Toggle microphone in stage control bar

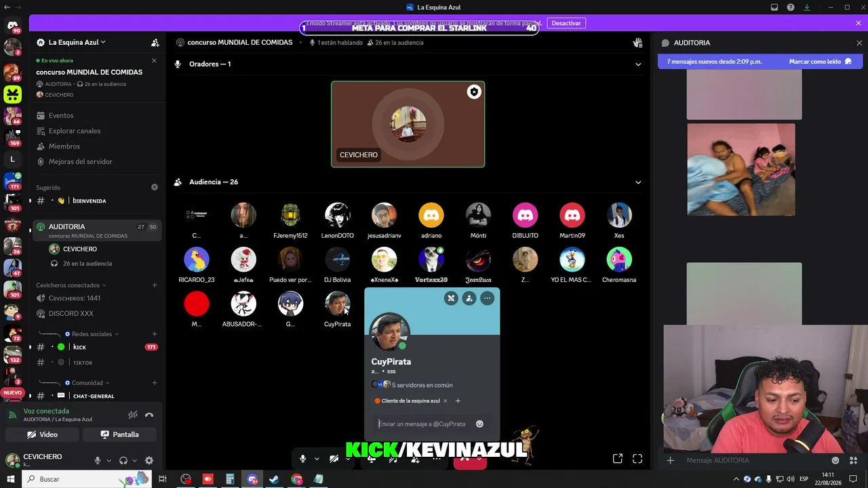pos(303,459)
